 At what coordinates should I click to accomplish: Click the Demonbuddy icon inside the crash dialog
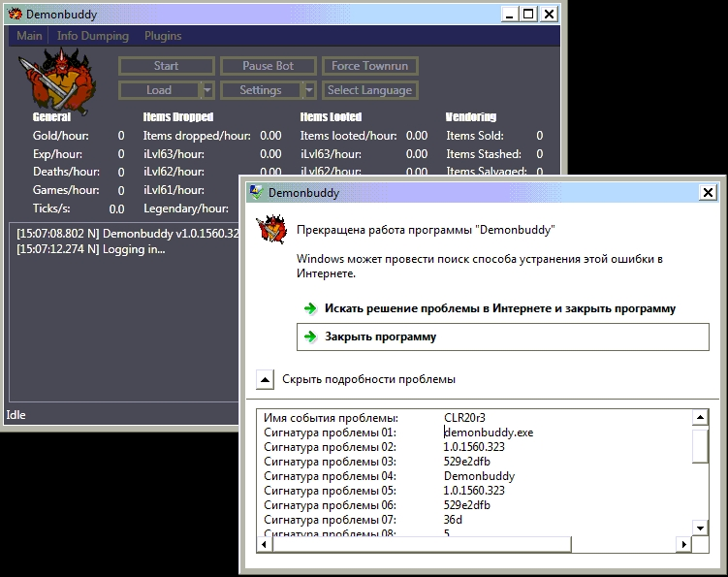(270, 231)
